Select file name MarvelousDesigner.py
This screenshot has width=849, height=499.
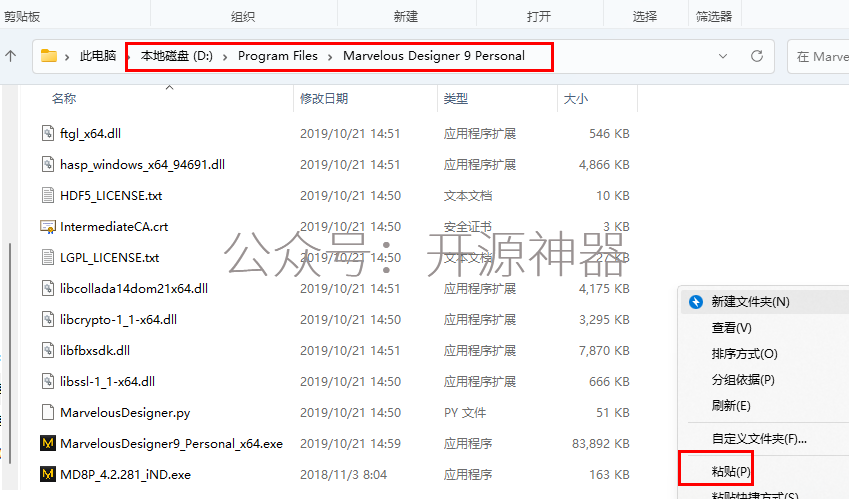click(125, 412)
